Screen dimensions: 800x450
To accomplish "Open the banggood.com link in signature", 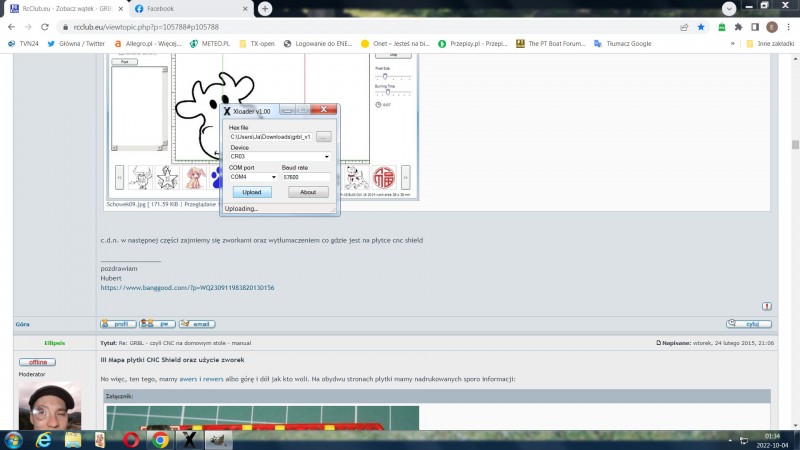I will (187, 288).
